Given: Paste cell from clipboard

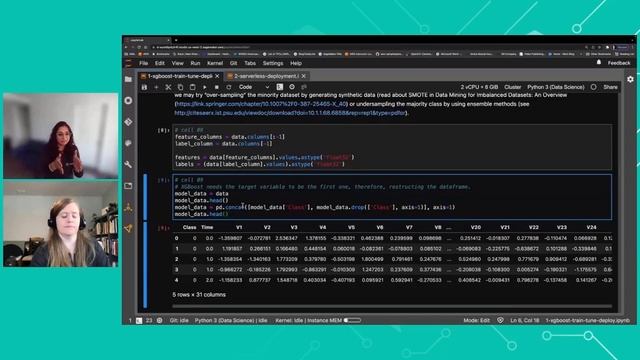Looking at the screenshot, I should coord(193,87).
